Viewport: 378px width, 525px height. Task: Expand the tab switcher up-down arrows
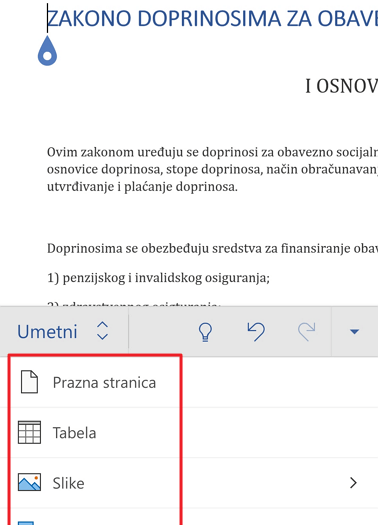(x=102, y=331)
